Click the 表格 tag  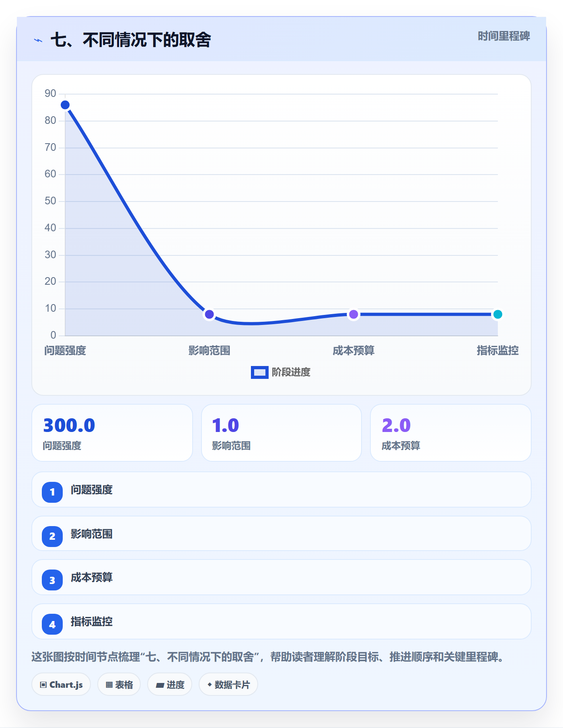pyautogui.click(x=119, y=684)
